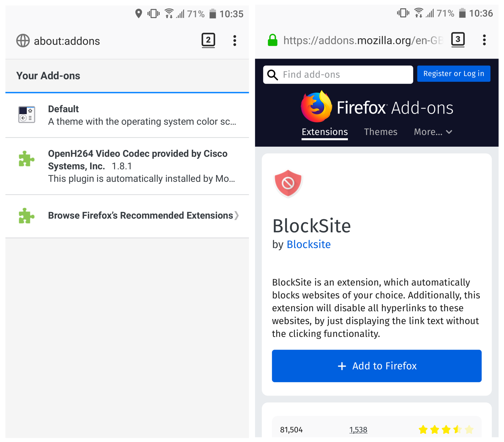Select the Default theme icon
Viewport: 504px width, 442px height.
coord(27,115)
